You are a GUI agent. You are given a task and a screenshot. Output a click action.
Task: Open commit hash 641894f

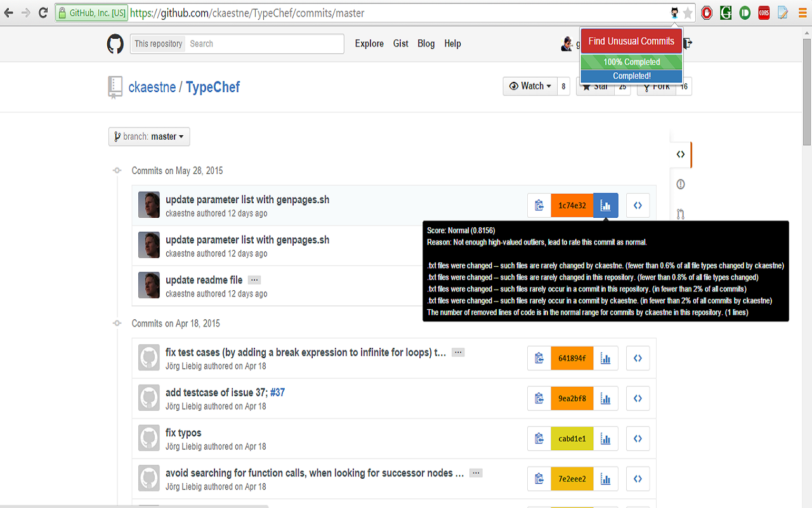pyautogui.click(x=572, y=358)
